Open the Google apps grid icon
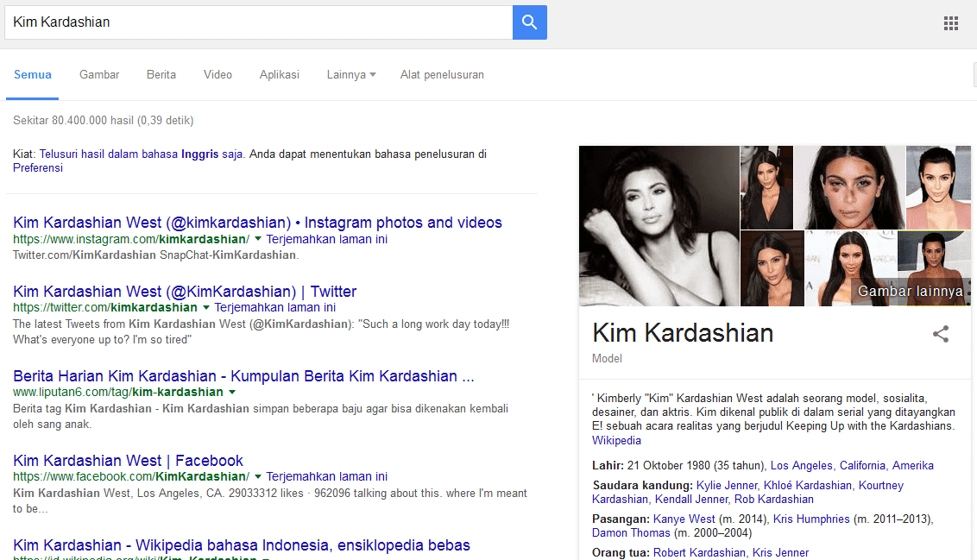The image size is (977, 560). tap(951, 23)
